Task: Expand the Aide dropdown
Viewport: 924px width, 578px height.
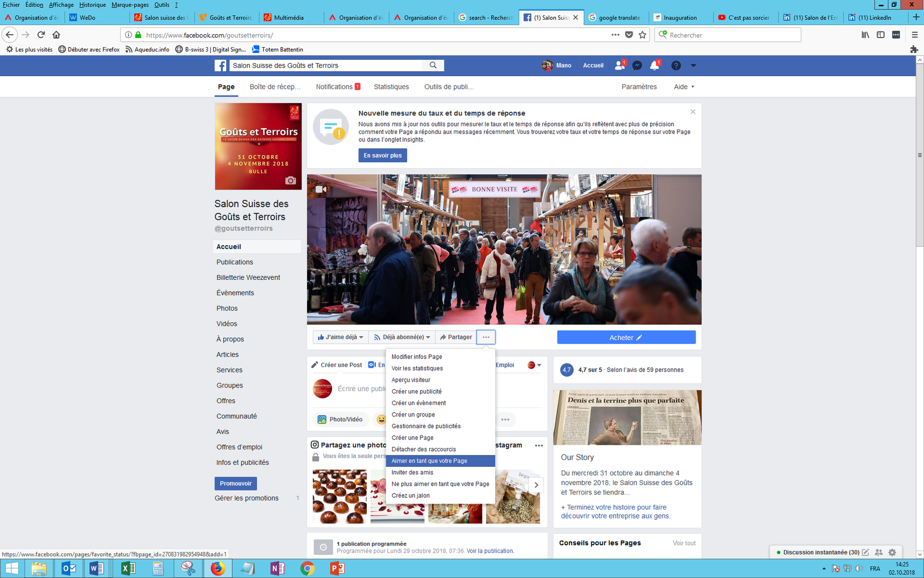Action: 684,87
